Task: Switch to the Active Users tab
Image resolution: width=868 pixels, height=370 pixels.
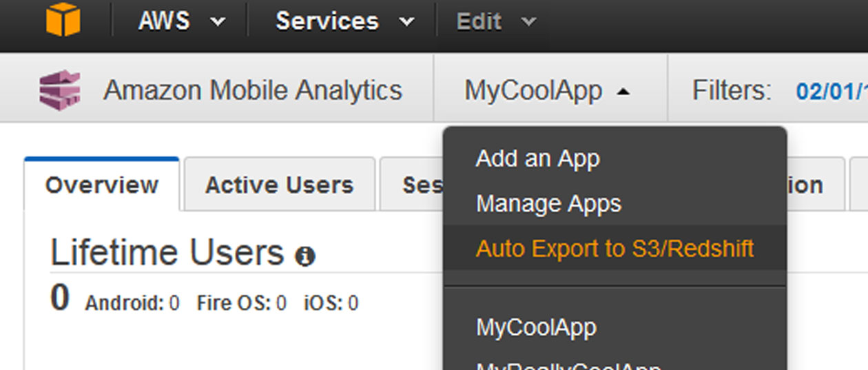Action: [x=280, y=185]
